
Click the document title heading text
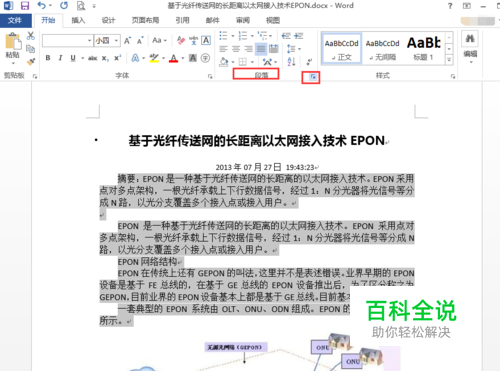click(x=257, y=141)
